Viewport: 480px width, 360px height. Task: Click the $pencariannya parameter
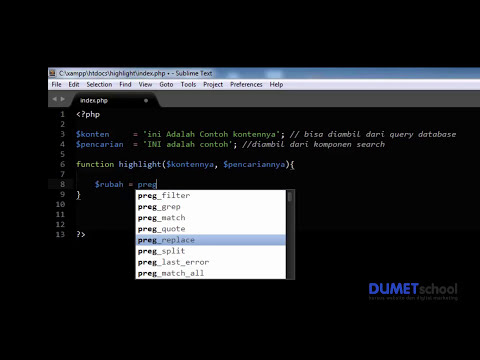pyautogui.click(x=254, y=164)
